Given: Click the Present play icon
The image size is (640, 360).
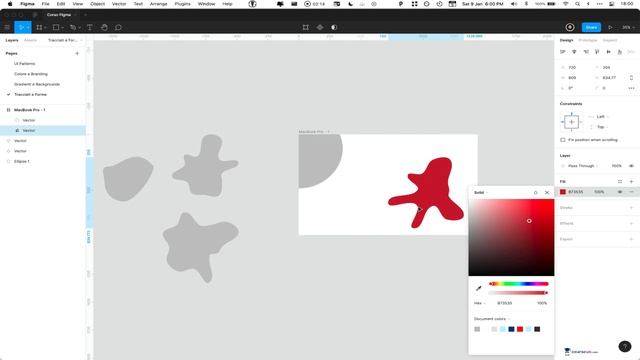Looking at the screenshot, I should coord(610,27).
